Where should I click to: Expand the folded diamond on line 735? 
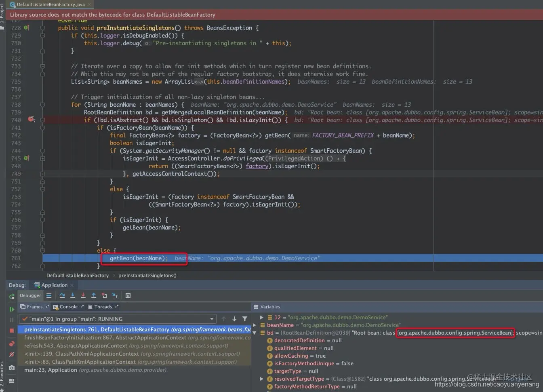tap(199, 82)
